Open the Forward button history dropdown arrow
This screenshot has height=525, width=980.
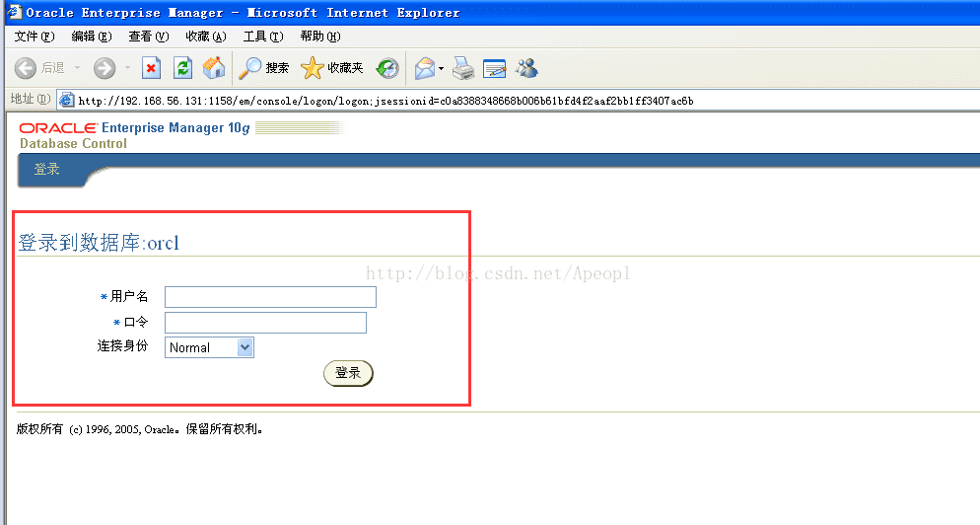pos(127,67)
